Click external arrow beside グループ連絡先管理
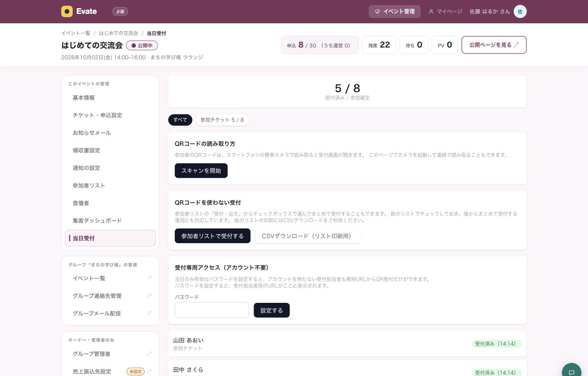The image size is (588, 376). point(149,296)
